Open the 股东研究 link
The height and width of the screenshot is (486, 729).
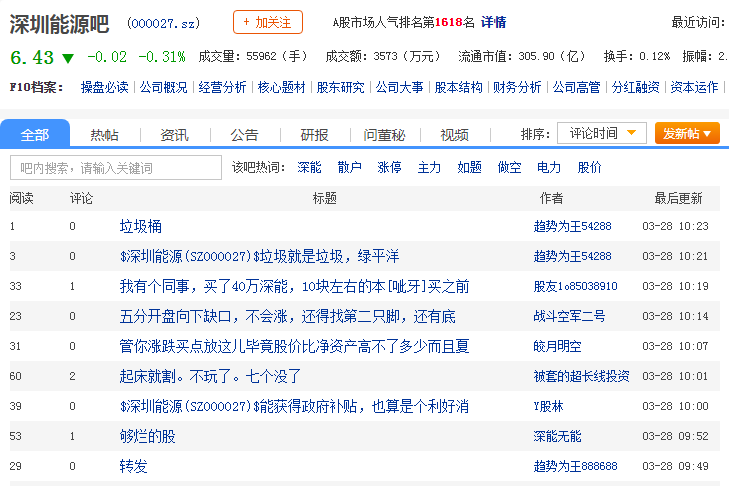click(x=340, y=87)
